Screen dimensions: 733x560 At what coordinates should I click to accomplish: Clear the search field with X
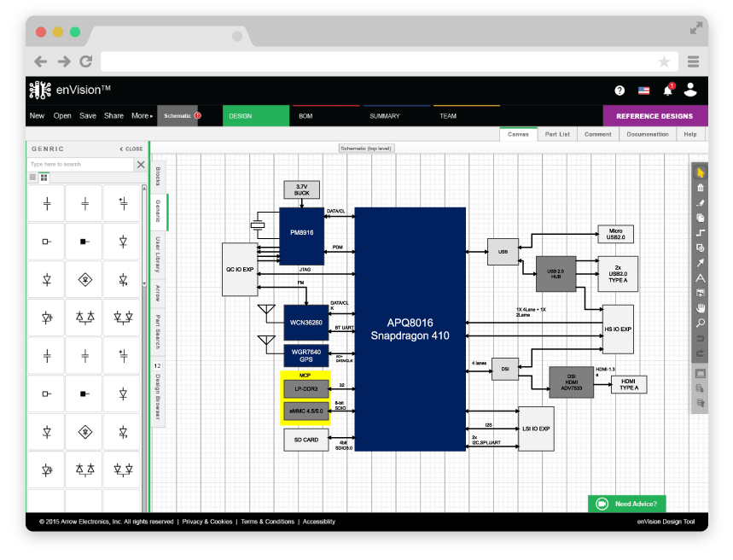pos(141,165)
